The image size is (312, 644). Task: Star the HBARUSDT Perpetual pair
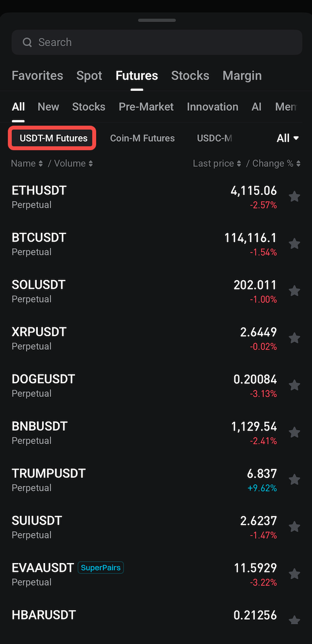point(294,620)
